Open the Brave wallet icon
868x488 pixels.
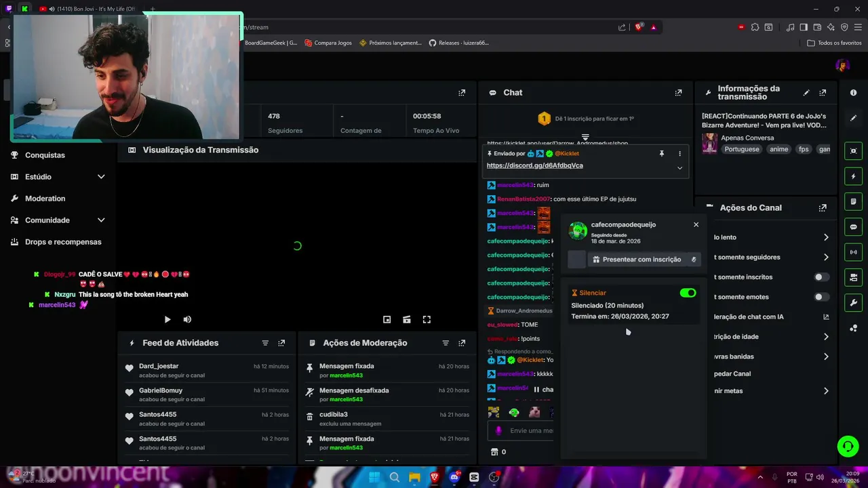coord(816,27)
